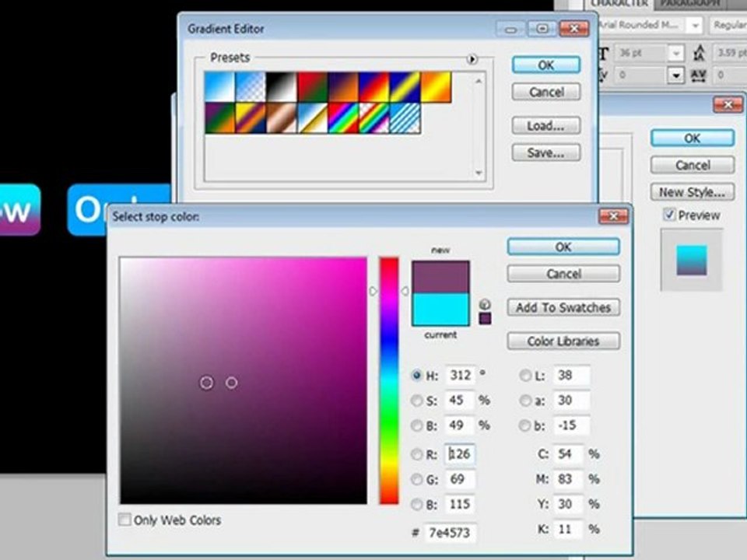This screenshot has height=560, width=747.
Task: Click Save... in the Gradient Editor
Action: click(546, 153)
